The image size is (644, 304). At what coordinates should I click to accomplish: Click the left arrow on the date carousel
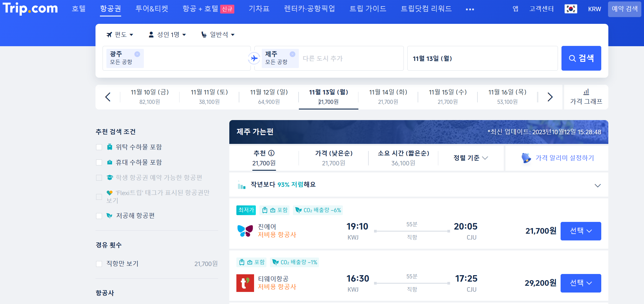[108, 97]
